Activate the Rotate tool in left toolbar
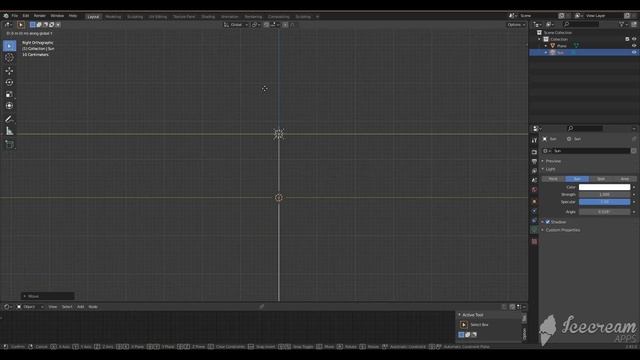Screen dimensions: 640x360 9,82
